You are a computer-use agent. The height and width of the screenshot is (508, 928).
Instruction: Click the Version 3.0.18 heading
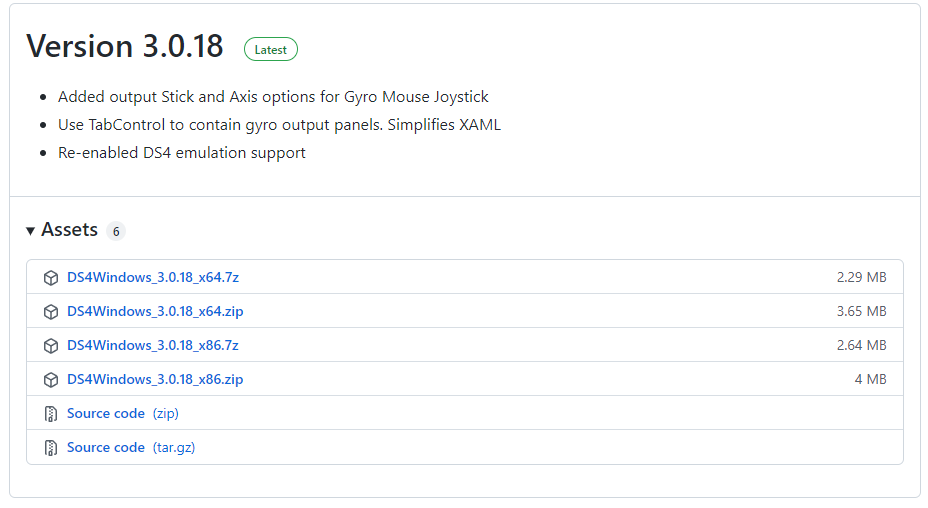click(x=124, y=47)
